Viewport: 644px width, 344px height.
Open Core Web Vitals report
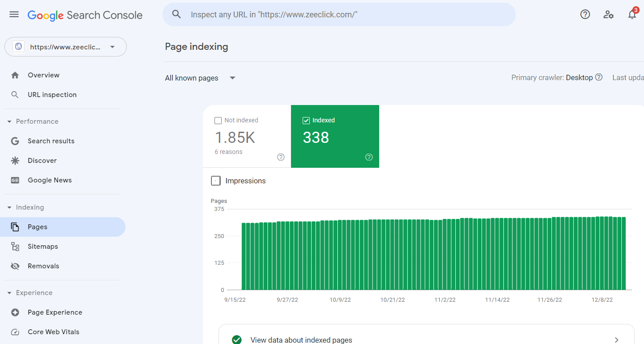[53, 332]
